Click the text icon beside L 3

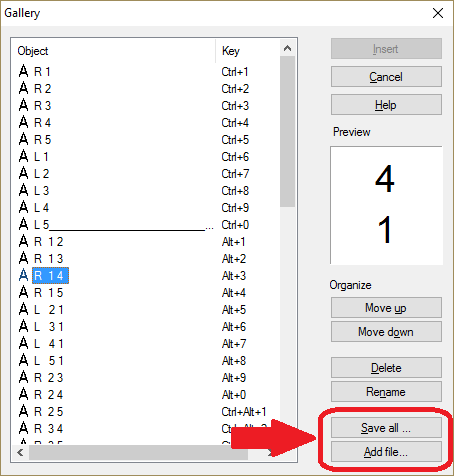tap(23, 190)
